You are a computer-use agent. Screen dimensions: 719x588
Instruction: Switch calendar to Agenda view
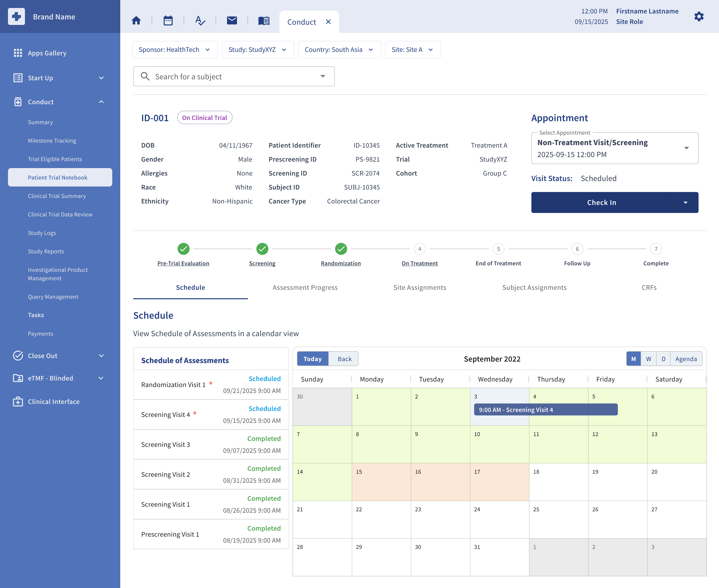tap(686, 359)
